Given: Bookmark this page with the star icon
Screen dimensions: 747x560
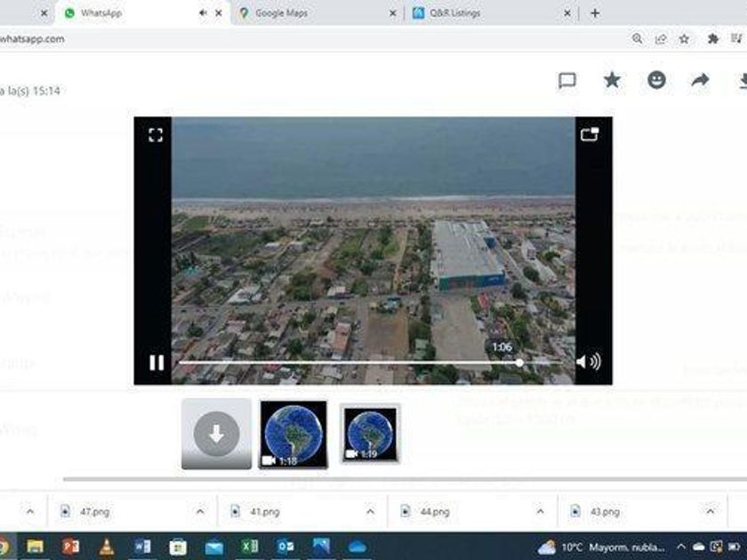Looking at the screenshot, I should 684,39.
